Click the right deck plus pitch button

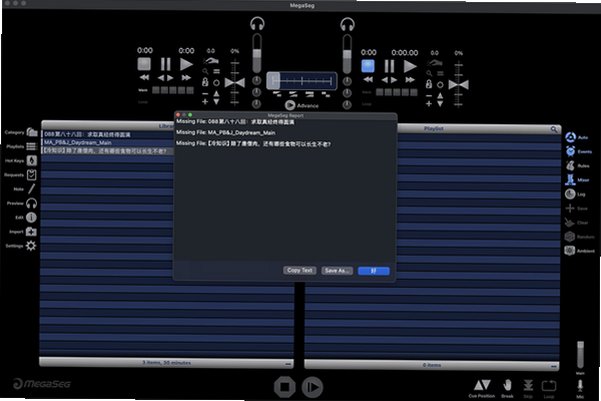429,104
